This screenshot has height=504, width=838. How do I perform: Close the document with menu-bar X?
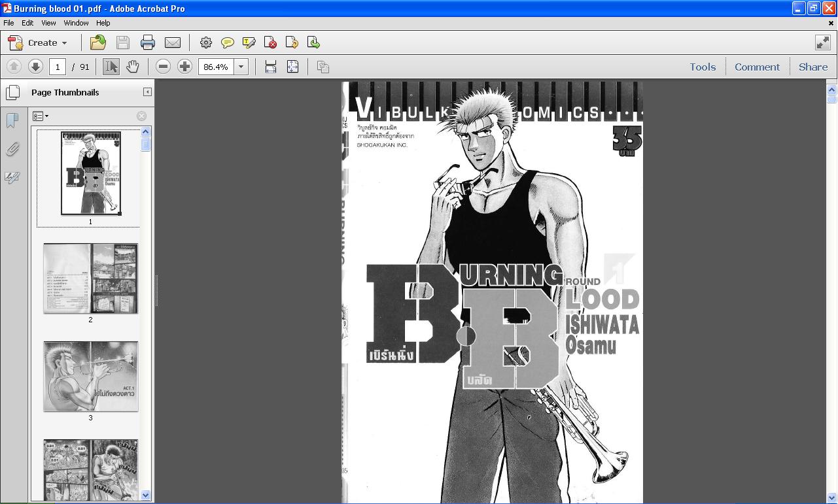tap(831, 23)
